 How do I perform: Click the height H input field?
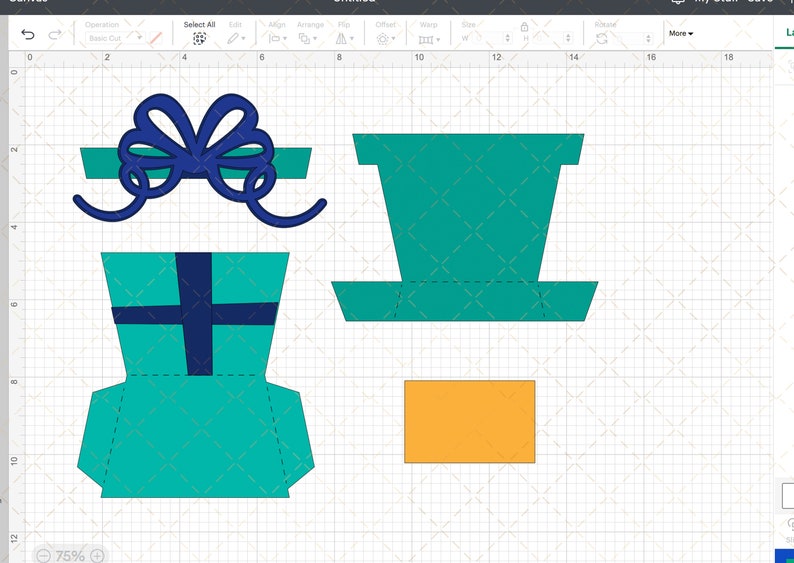click(x=549, y=38)
